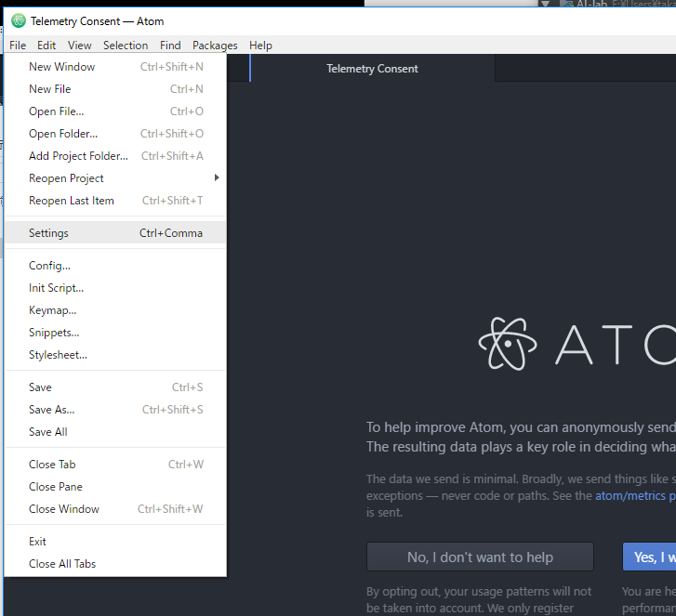676x616 pixels.
Task: Select Close Window menu entry
Action: [115, 509]
